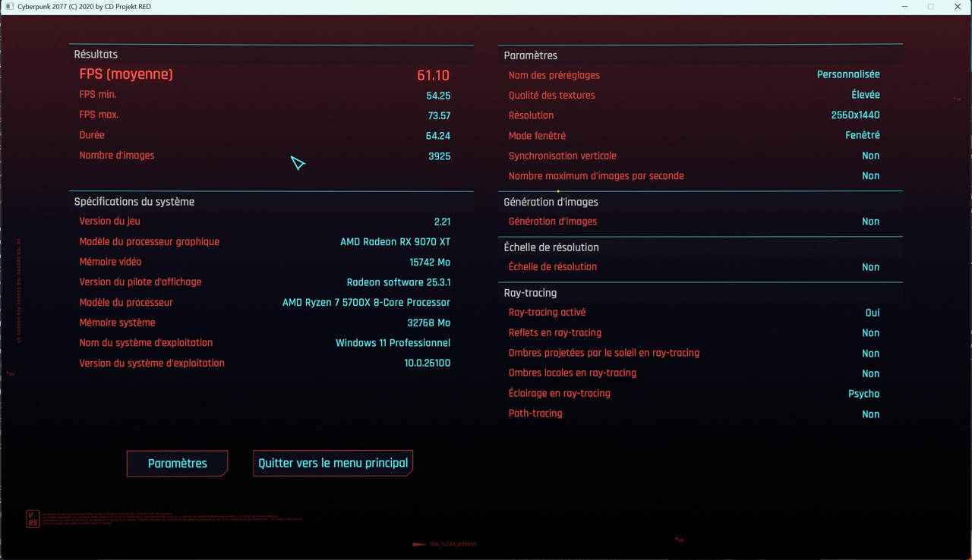Select 'Radeon software 25.3.1' text

coord(399,282)
